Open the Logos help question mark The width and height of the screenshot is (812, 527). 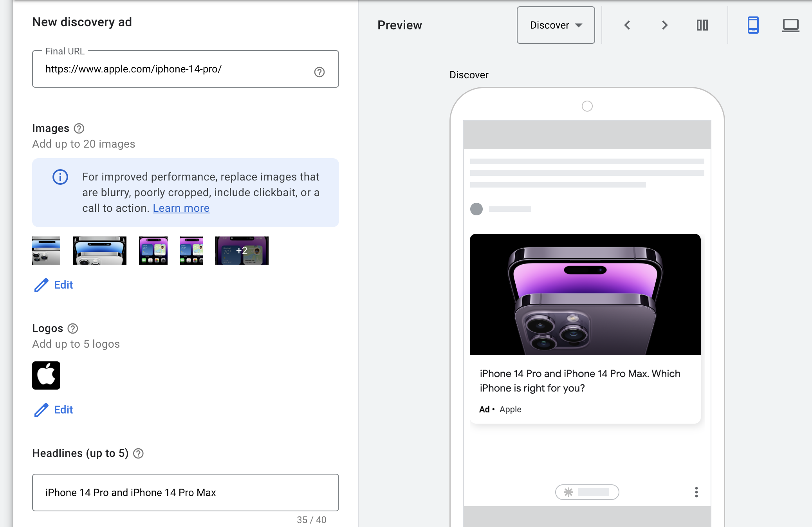[x=73, y=328]
